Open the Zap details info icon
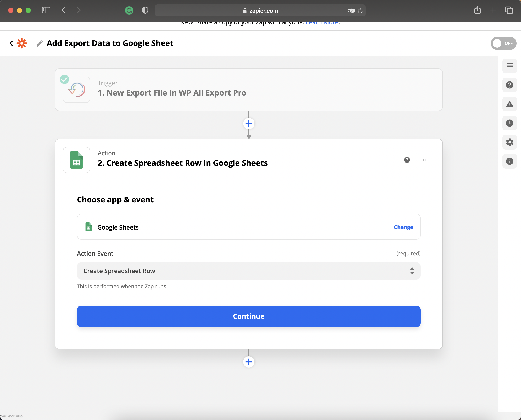This screenshot has height=420, width=521. pos(509,161)
